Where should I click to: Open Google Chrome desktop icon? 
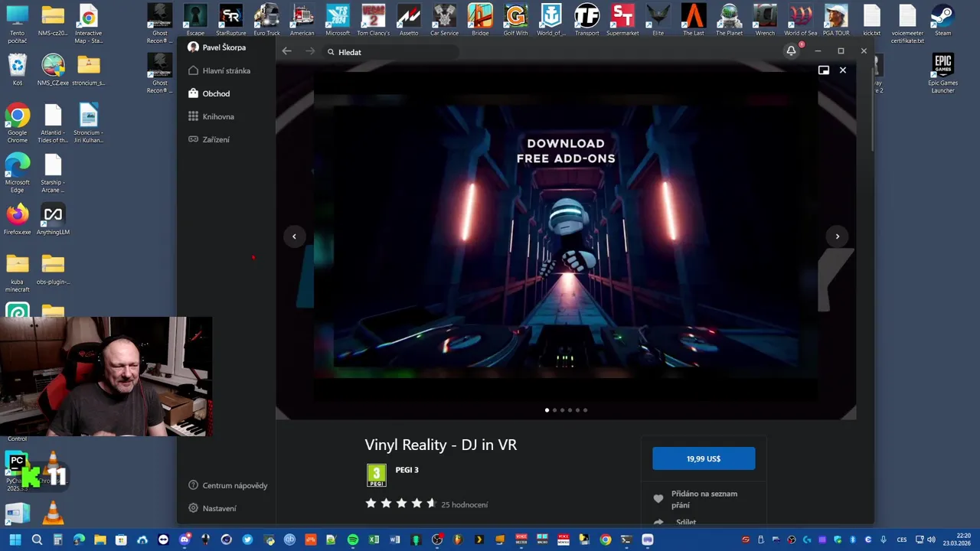coord(18,124)
